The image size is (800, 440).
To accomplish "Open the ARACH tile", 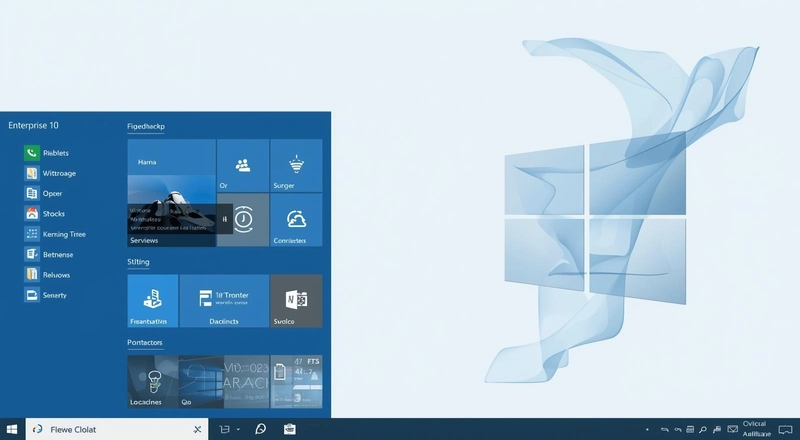I will pos(246,381).
